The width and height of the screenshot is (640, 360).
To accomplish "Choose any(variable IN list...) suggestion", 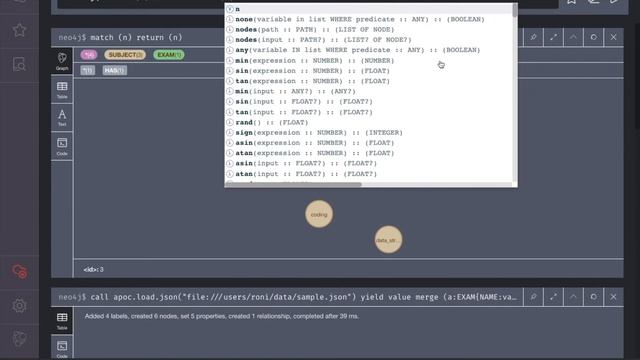I will [x=369, y=50].
